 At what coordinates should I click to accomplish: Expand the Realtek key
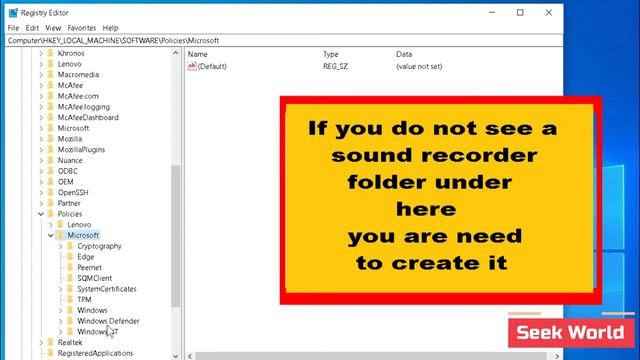click(41, 342)
